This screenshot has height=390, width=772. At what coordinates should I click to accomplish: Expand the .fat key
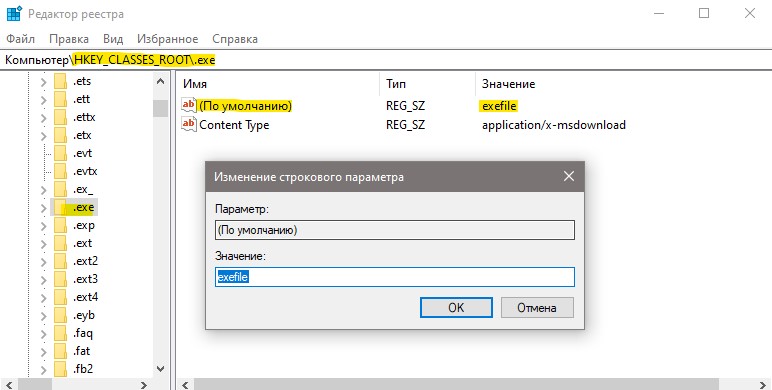(43, 352)
